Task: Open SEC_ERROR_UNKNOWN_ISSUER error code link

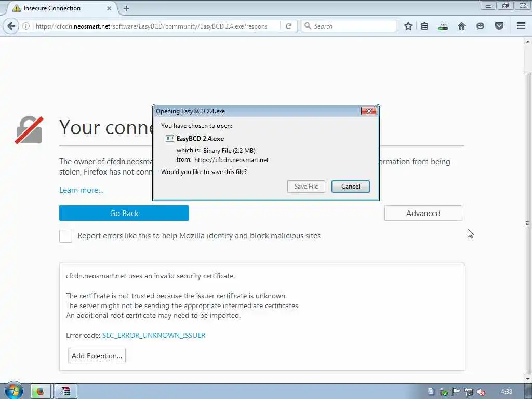Action: coord(154,335)
